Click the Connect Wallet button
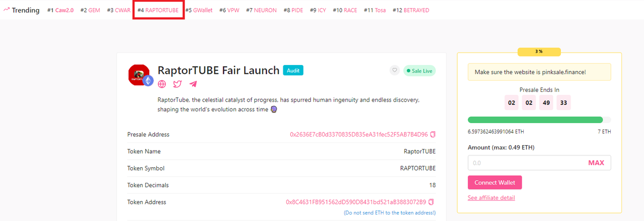The height and width of the screenshot is (221, 644). 495,183
